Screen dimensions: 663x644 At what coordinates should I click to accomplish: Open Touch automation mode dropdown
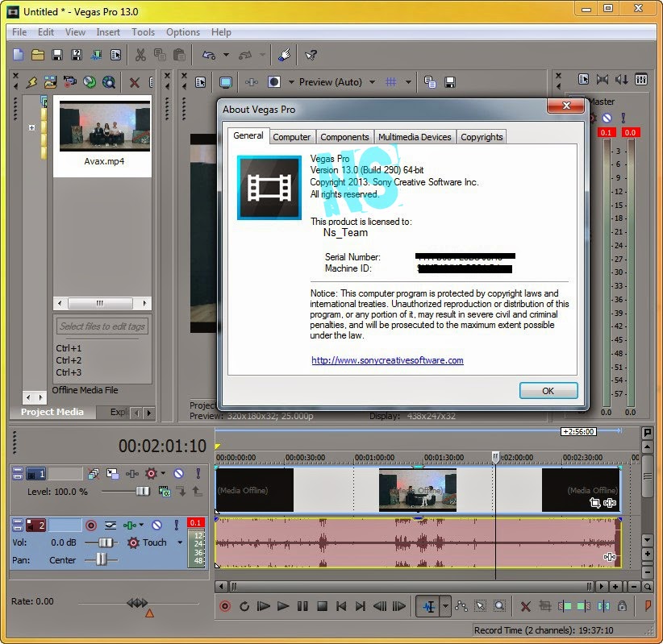click(x=180, y=542)
